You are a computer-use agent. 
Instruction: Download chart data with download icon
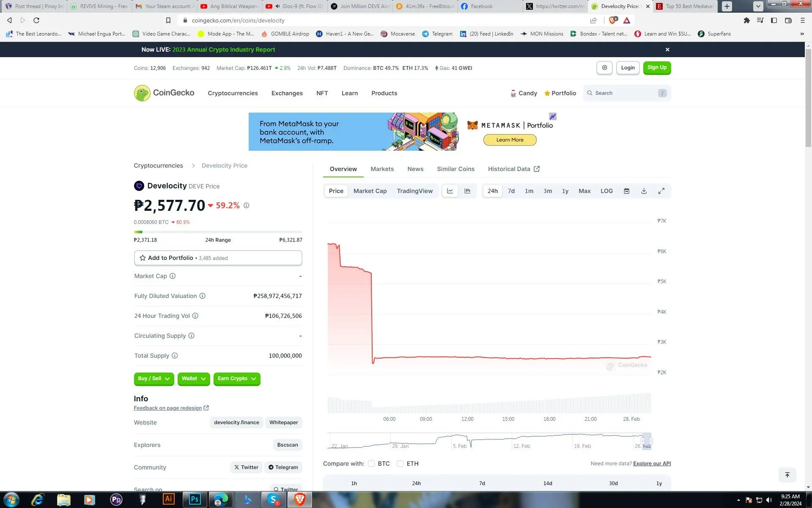[x=644, y=191]
